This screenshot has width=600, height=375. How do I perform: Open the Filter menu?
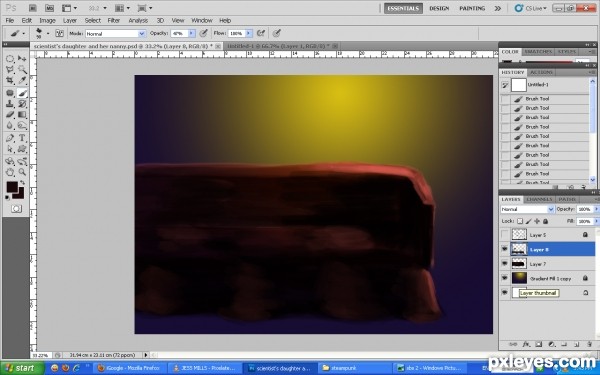tap(114, 21)
